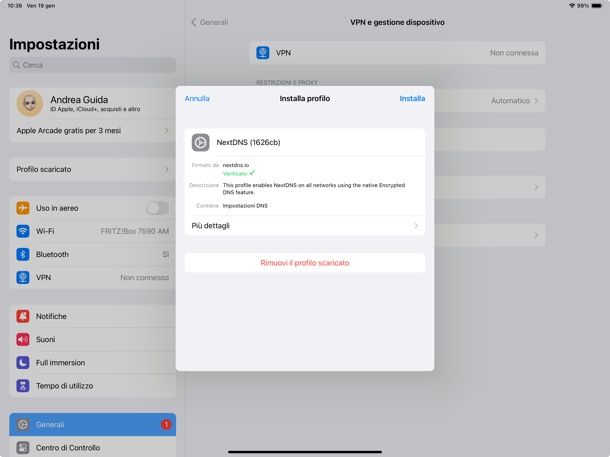This screenshot has width=610, height=457.
Task: Open Profilo scaricato in sidebar
Action: tap(93, 169)
